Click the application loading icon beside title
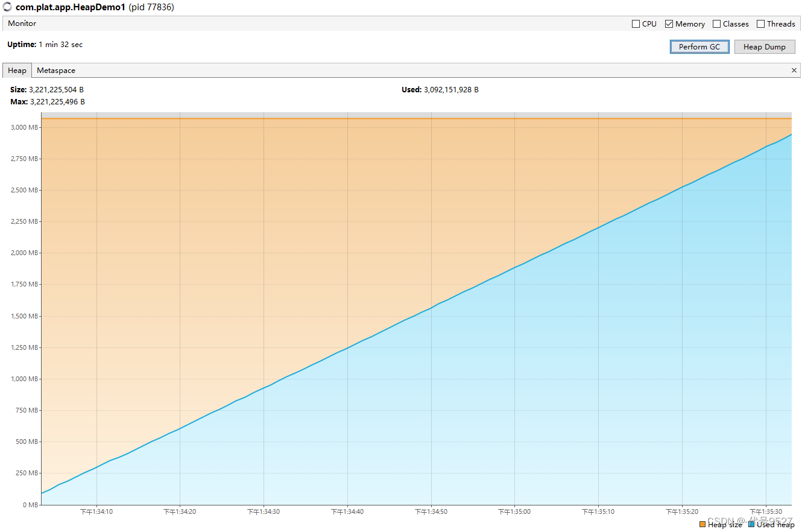802x532 pixels. coord(7,7)
